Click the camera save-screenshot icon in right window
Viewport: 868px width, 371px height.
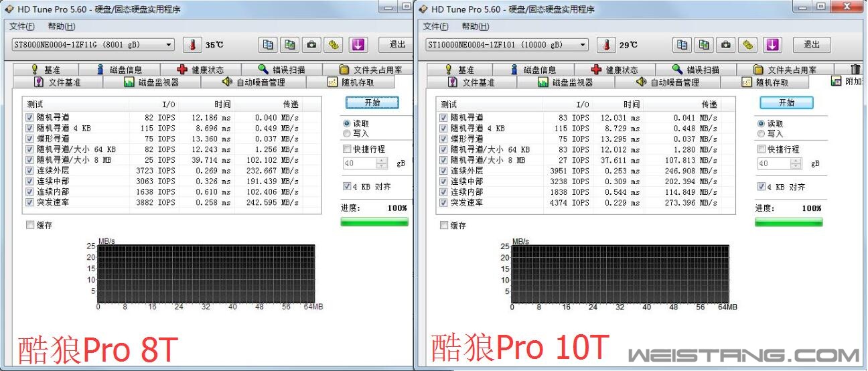(x=725, y=45)
